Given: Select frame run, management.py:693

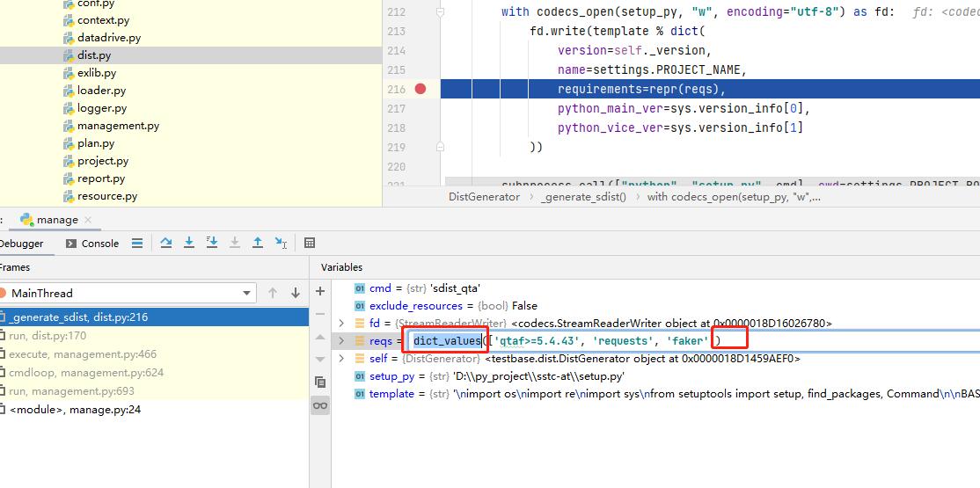Looking at the screenshot, I should 154,391.
